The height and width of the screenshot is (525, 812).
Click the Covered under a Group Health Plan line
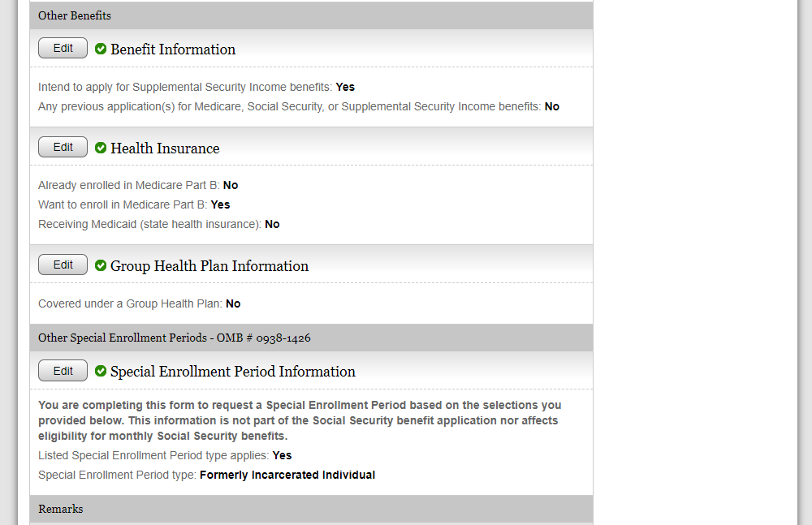[x=139, y=303]
